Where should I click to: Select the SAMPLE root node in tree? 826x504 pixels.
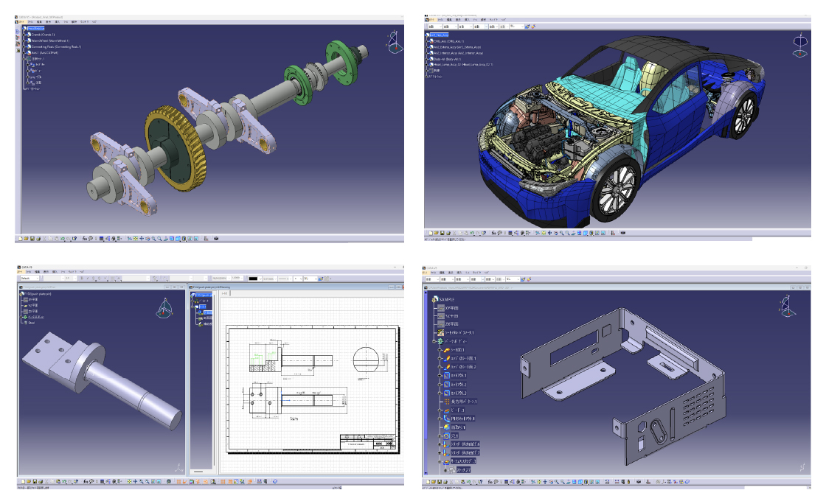(x=447, y=299)
